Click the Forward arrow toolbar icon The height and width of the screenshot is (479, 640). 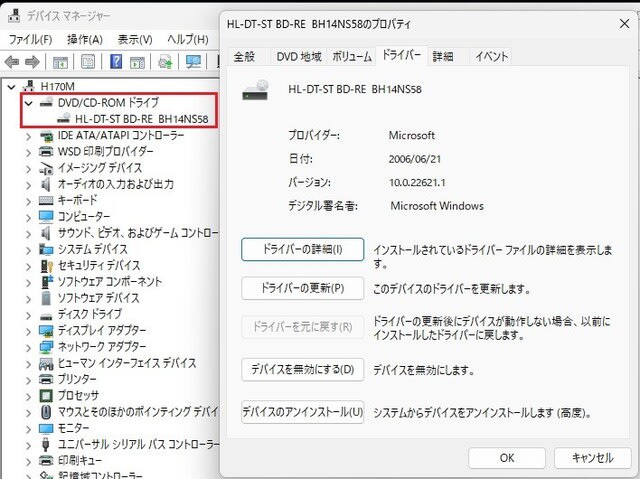[32, 62]
